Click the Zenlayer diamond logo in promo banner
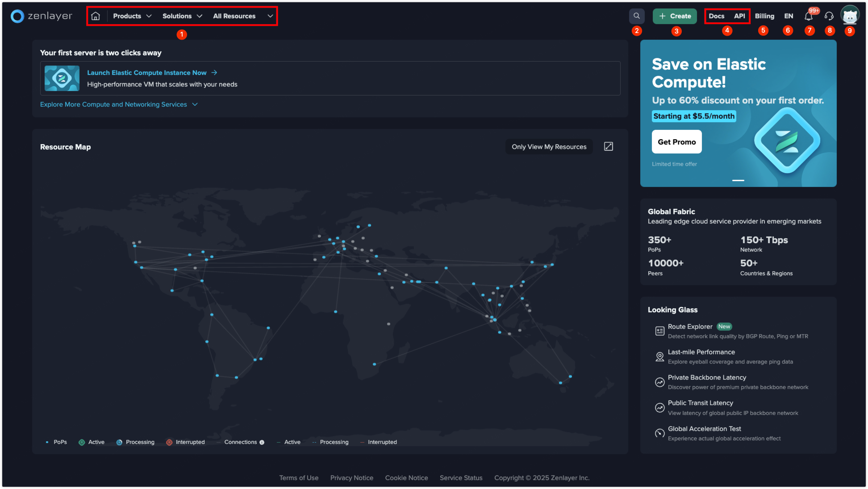This screenshot has width=868, height=489. (x=787, y=141)
